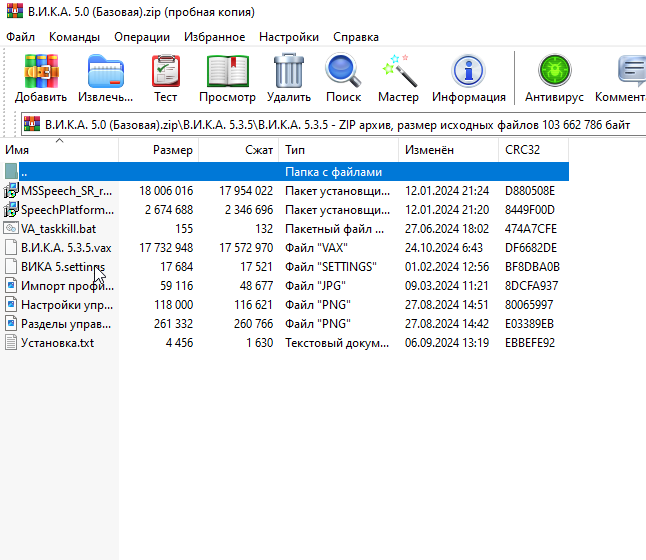
Task: Select the SpeechPlatform... file name
Action: (68, 210)
